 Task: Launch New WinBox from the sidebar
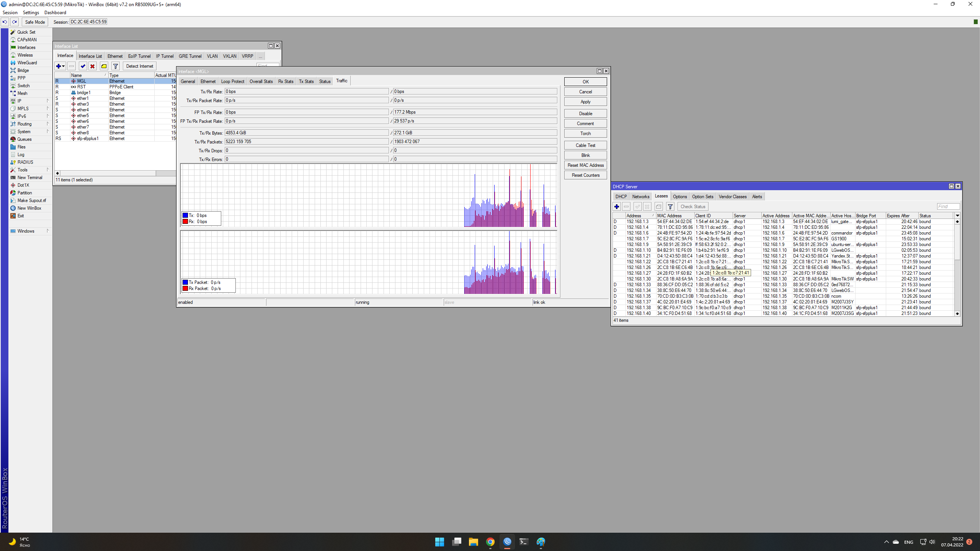[x=29, y=208]
